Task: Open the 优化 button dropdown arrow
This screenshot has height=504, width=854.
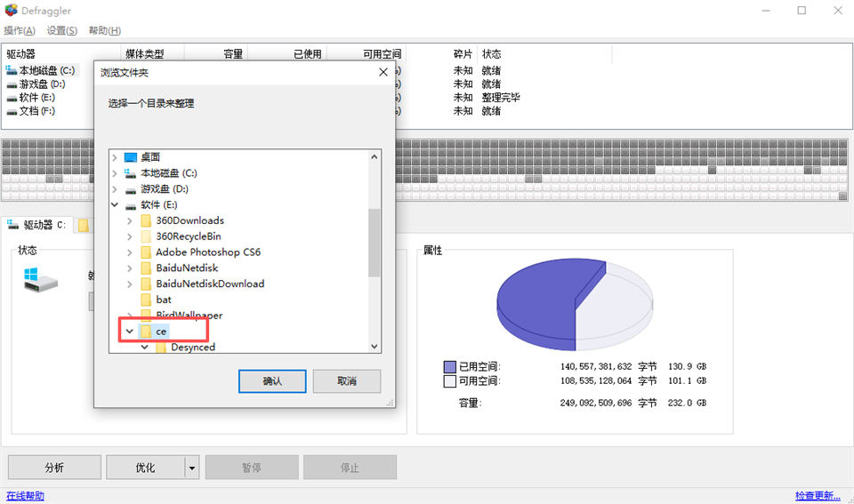Action: [191, 468]
